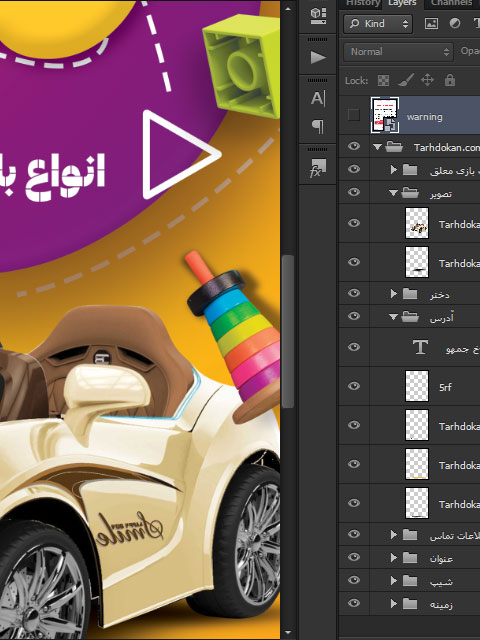The width and height of the screenshot is (480, 640).
Task: Select the دختر group name
Action: point(439,294)
